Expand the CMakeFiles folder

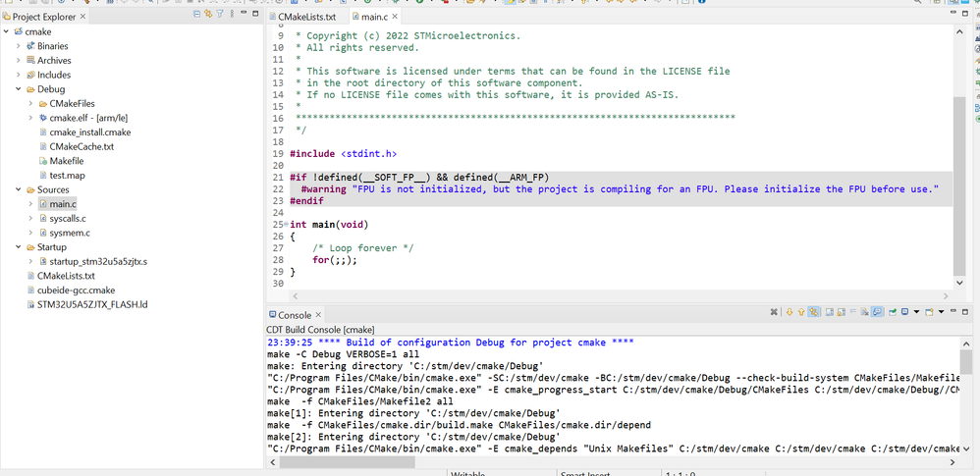pyautogui.click(x=31, y=104)
